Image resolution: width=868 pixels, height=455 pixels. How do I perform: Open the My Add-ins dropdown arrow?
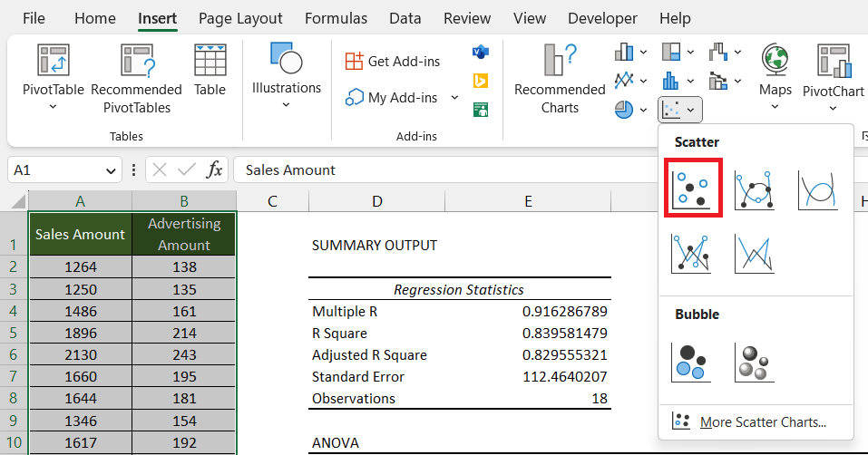[454, 97]
